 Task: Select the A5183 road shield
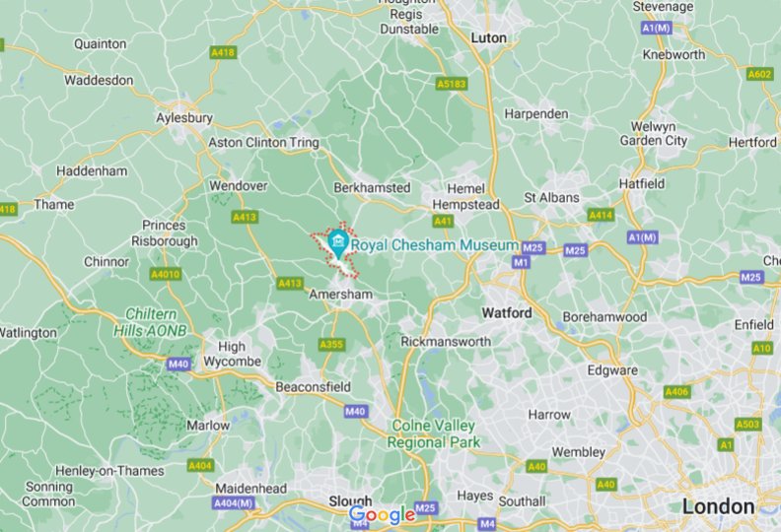[x=452, y=84]
